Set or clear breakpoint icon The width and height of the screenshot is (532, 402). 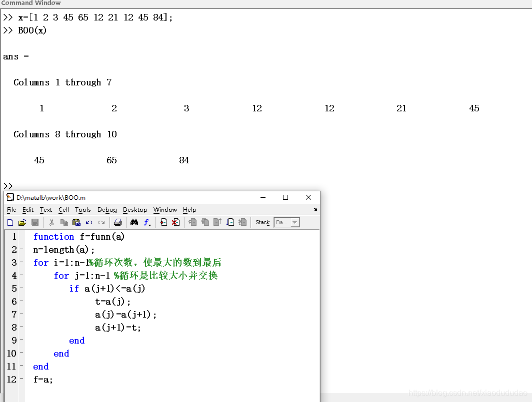163,222
